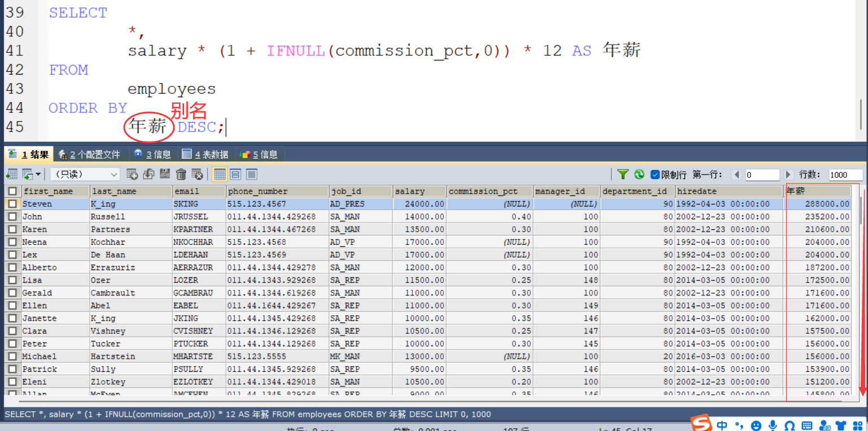Screen dimensions: 868x431
Task: Click line number 43 in editor gutter
Action: point(15,89)
